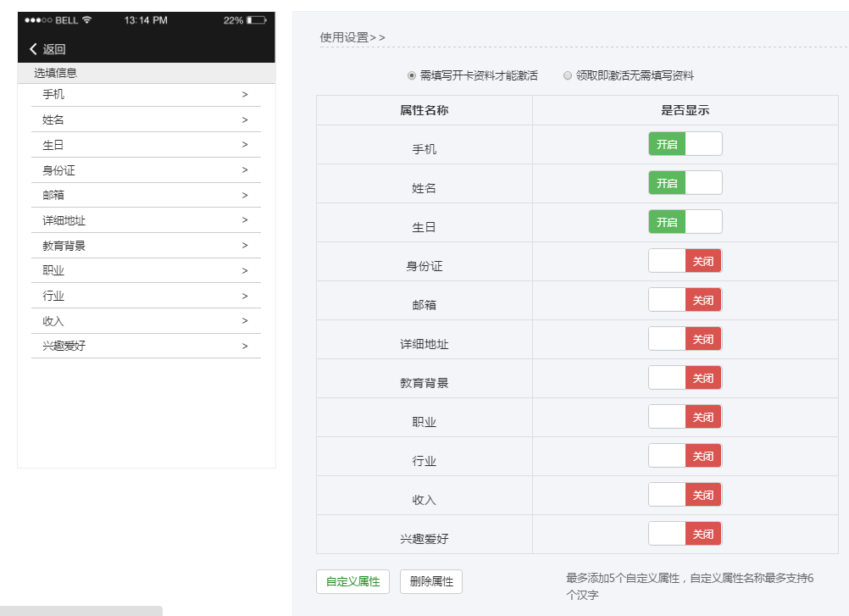
Task: Click the 姓名 attribute name table cell
Action: click(424, 184)
